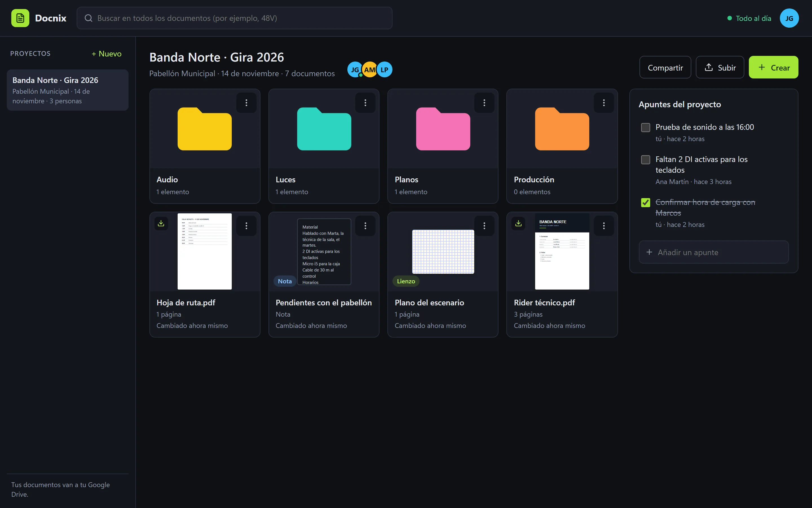Click the Añadir un apunte field
Viewport: 812px width, 508px height.
(714, 252)
